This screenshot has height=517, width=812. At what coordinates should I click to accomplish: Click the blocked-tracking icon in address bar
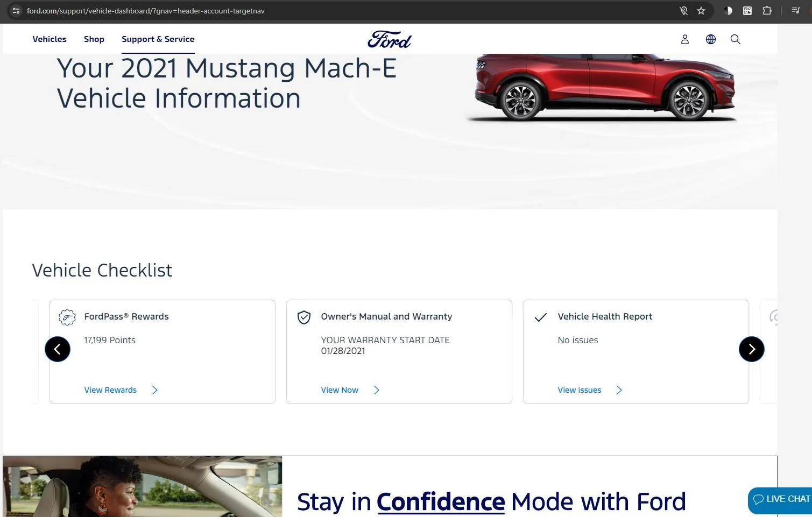(x=683, y=11)
